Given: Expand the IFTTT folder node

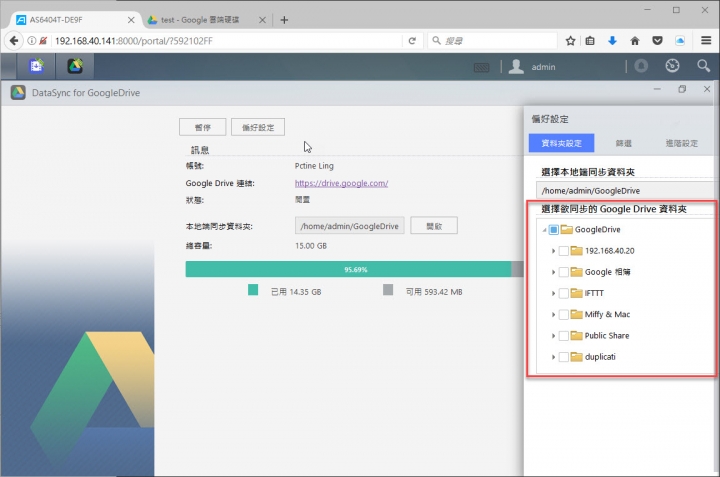Looking at the screenshot, I should point(553,293).
